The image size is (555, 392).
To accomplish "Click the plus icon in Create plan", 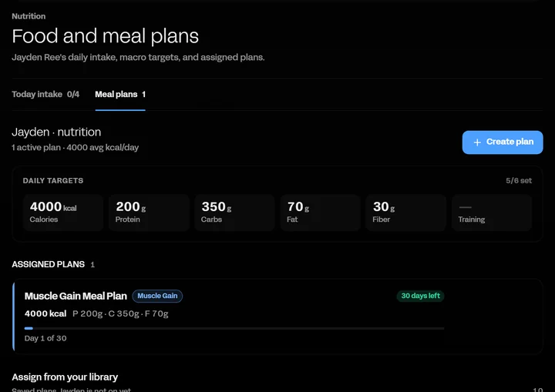I will (477, 142).
